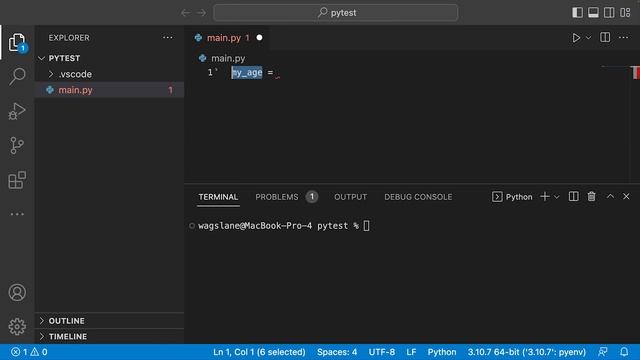Close the unsaved main.py tab dot
This screenshot has height=360, width=640.
pyautogui.click(x=259, y=38)
